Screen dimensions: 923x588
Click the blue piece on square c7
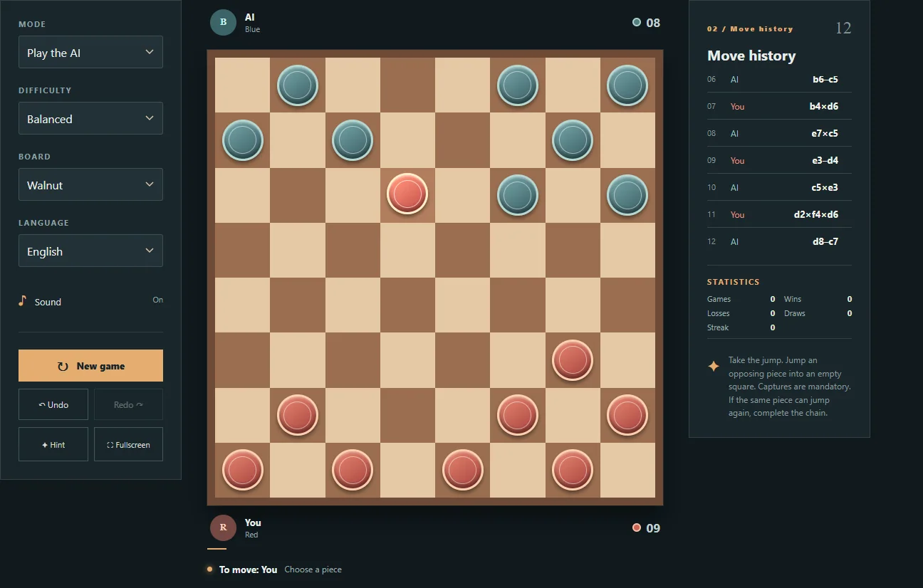(353, 140)
